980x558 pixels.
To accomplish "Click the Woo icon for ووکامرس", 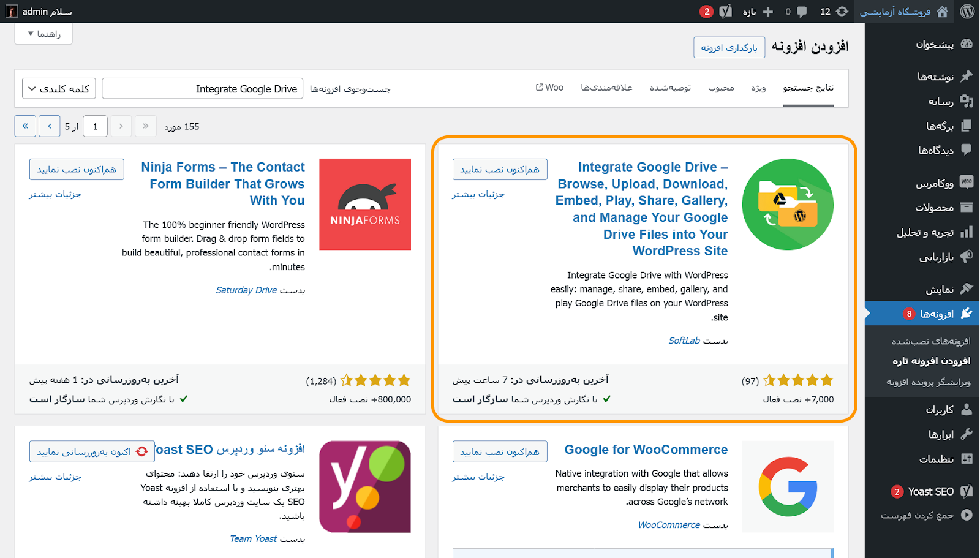I will (x=967, y=182).
